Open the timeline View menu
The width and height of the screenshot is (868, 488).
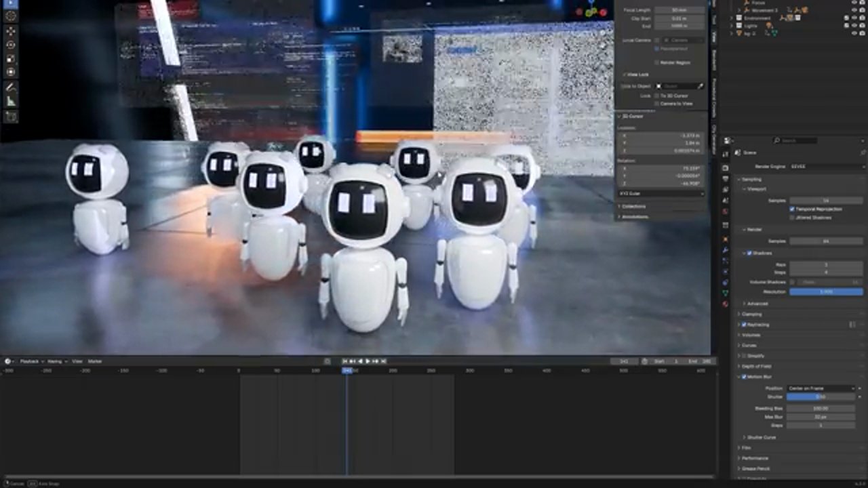[77, 361]
